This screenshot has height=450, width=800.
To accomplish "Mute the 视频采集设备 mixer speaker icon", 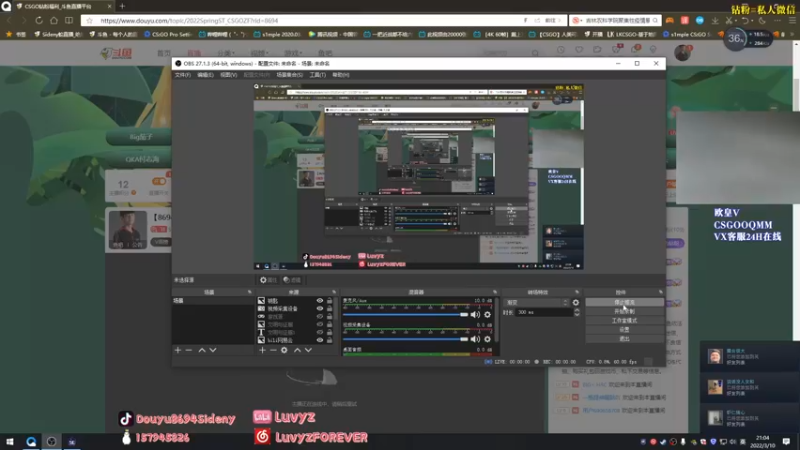I will point(476,339).
